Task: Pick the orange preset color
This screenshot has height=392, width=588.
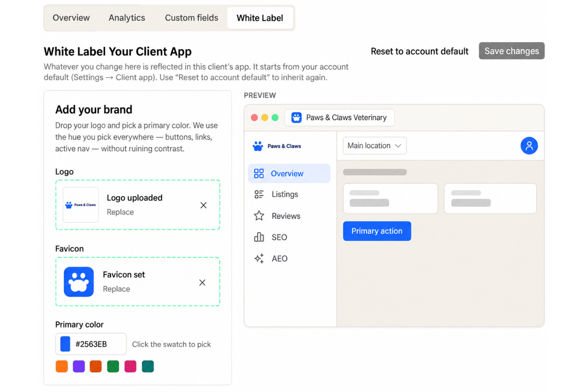Action: click(x=62, y=366)
